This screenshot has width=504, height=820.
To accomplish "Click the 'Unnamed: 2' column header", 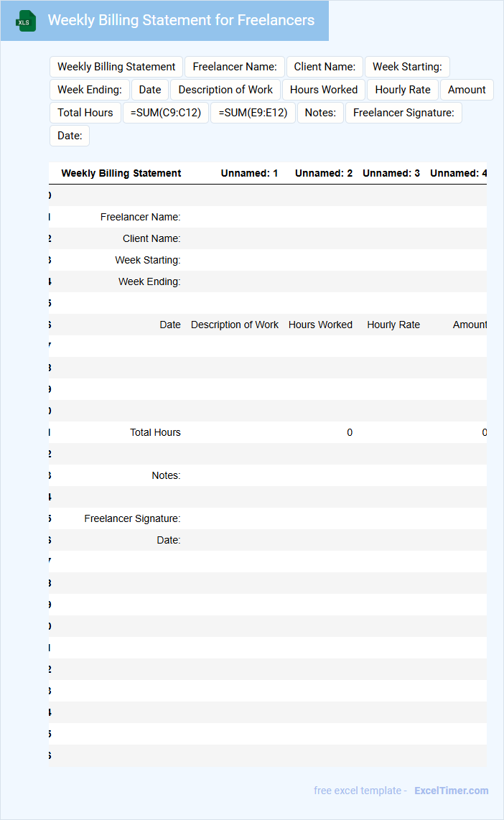I will (x=324, y=173).
